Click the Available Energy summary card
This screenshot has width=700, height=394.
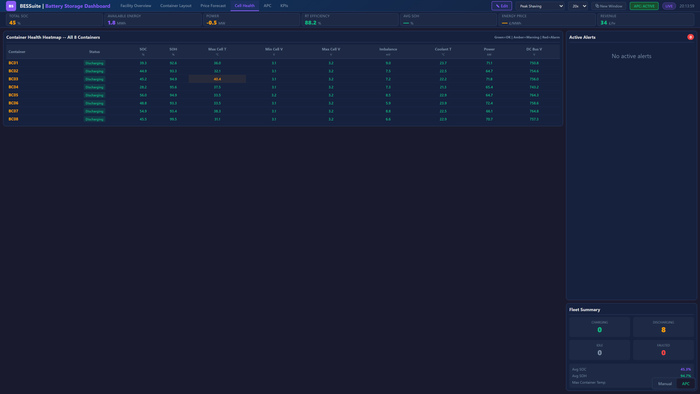pos(153,20)
